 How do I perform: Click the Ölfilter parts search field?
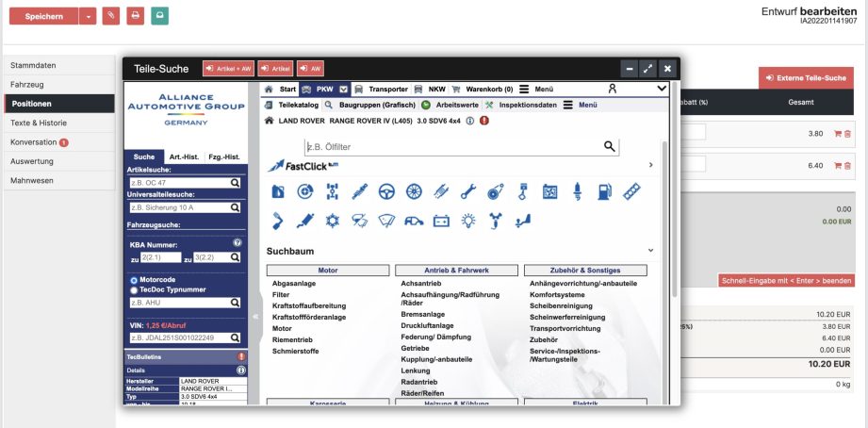[462, 147]
